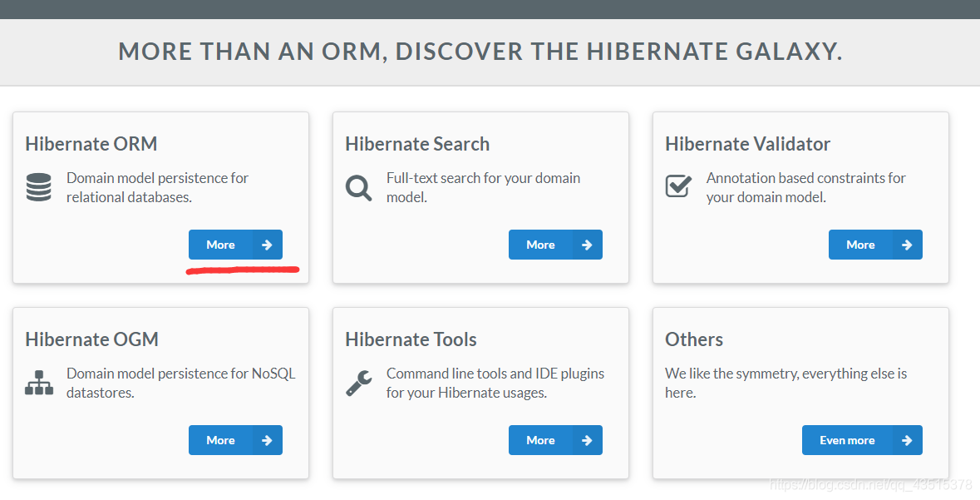Click the Hibernate OGM sitemap icon
This screenshot has width=980, height=500.
pyautogui.click(x=39, y=383)
